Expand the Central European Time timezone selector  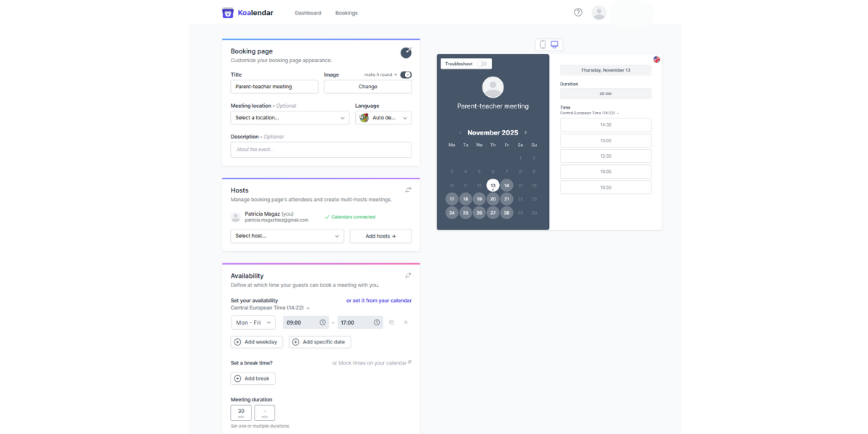(x=308, y=307)
